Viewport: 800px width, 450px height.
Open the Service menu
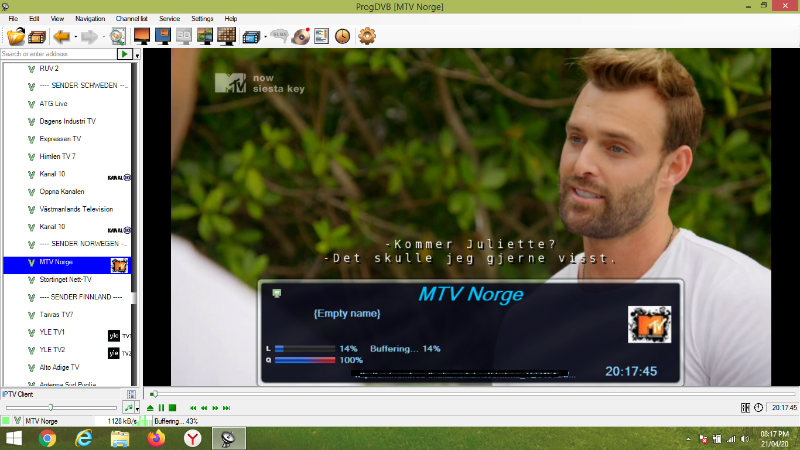[x=170, y=18]
